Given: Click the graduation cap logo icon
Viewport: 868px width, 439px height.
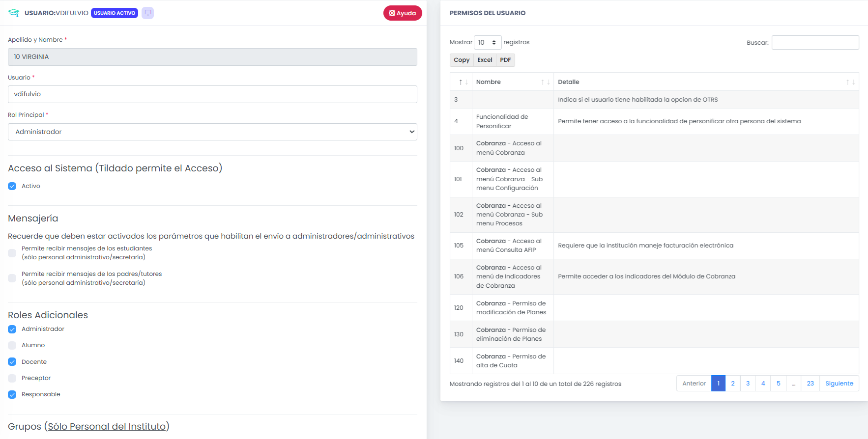Looking at the screenshot, I should (14, 13).
